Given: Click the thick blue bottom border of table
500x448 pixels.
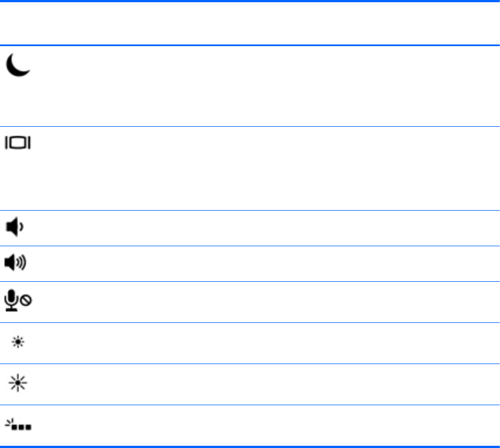Looking at the screenshot, I should 250,446.
